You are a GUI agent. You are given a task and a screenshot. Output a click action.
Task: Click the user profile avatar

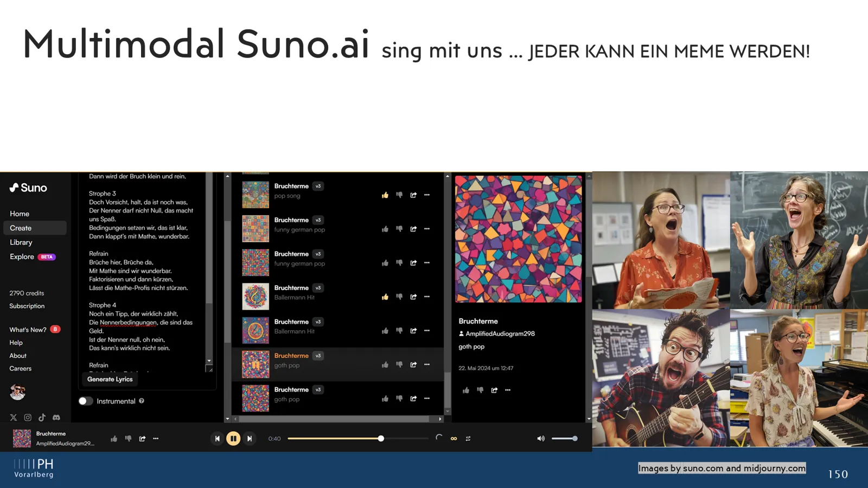coord(17,391)
